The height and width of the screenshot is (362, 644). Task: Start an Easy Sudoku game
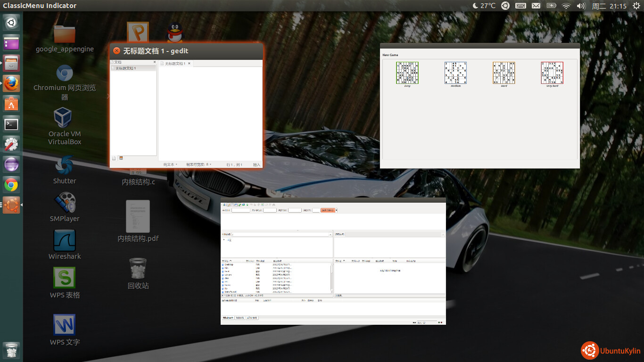click(407, 74)
